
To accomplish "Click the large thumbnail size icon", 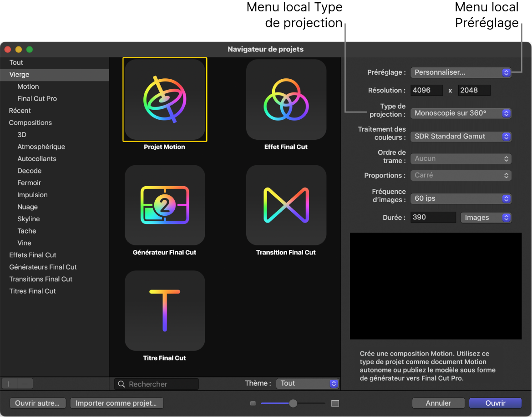I will pyautogui.click(x=335, y=403).
